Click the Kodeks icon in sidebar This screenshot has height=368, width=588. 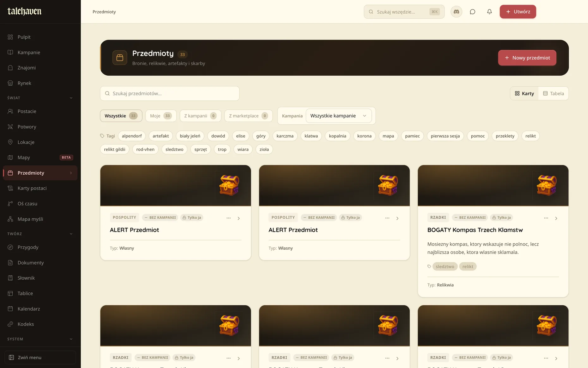[10, 324]
